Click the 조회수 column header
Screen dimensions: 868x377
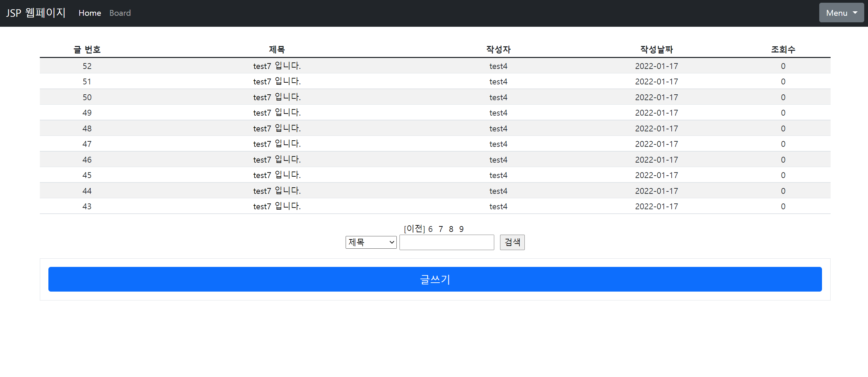pos(783,50)
